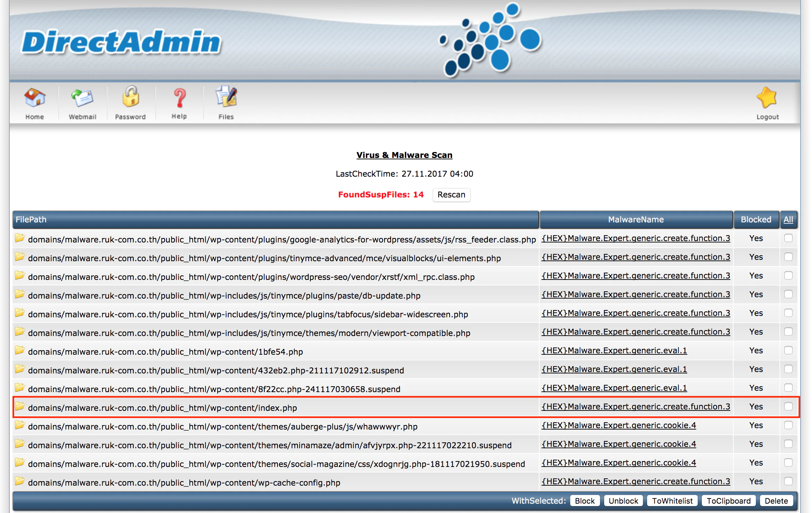Click the Password padlock icon
The image size is (812, 513).
pyautogui.click(x=131, y=97)
